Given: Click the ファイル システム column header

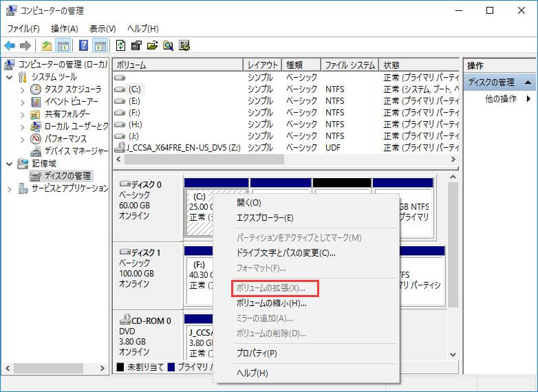Looking at the screenshot, I should [x=349, y=65].
